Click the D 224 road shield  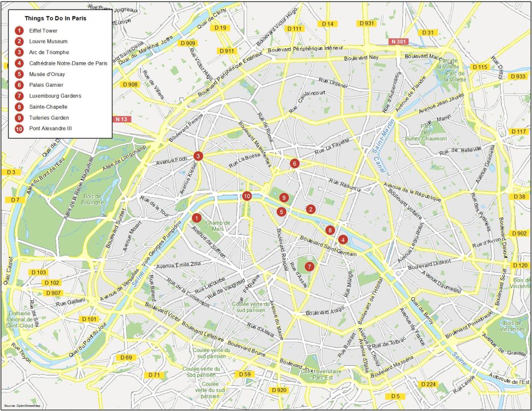pyautogui.click(x=428, y=384)
